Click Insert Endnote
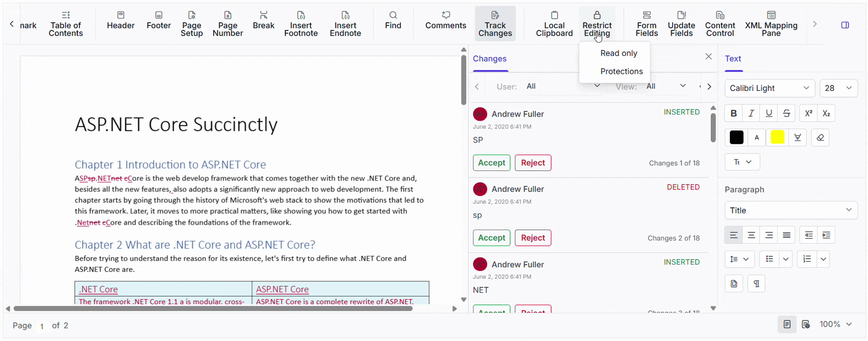868x341 pixels. 345,24
